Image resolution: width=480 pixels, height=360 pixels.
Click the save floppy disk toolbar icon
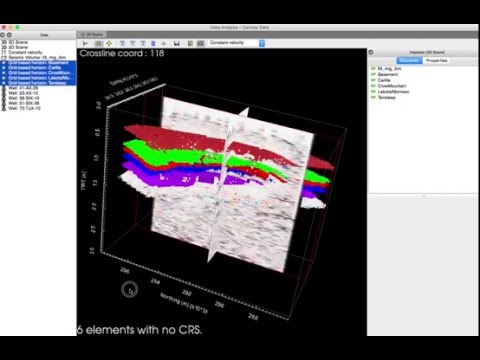177,43
